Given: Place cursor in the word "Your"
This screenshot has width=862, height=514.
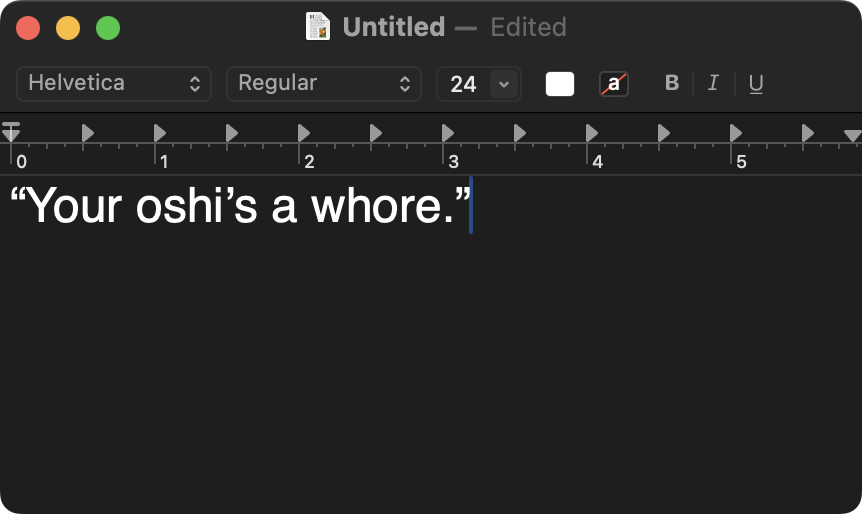Looking at the screenshot, I should 74,206.
